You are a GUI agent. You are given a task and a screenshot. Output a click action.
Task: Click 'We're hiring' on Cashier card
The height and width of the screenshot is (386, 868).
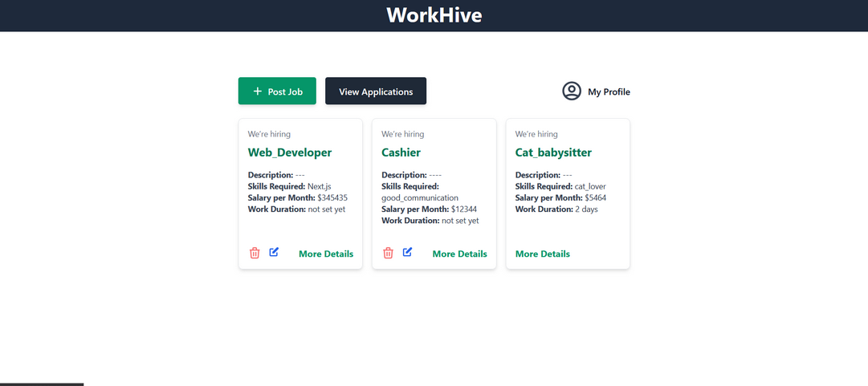[403, 134]
